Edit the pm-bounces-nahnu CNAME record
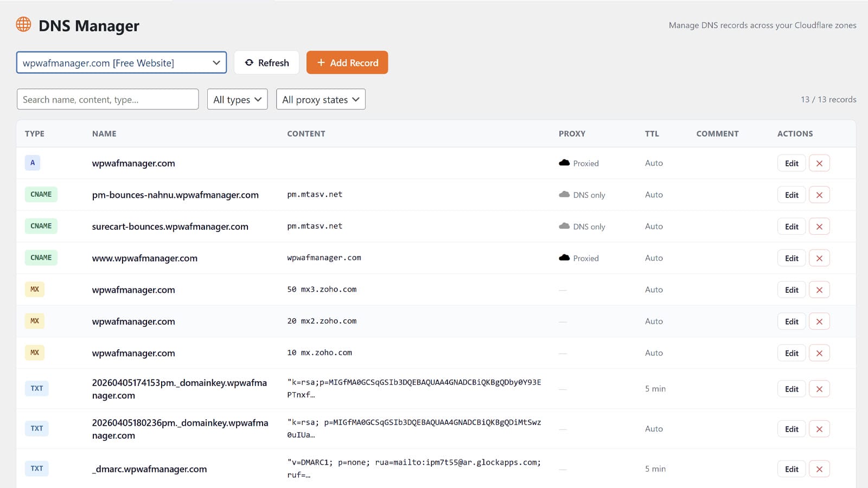 click(792, 195)
